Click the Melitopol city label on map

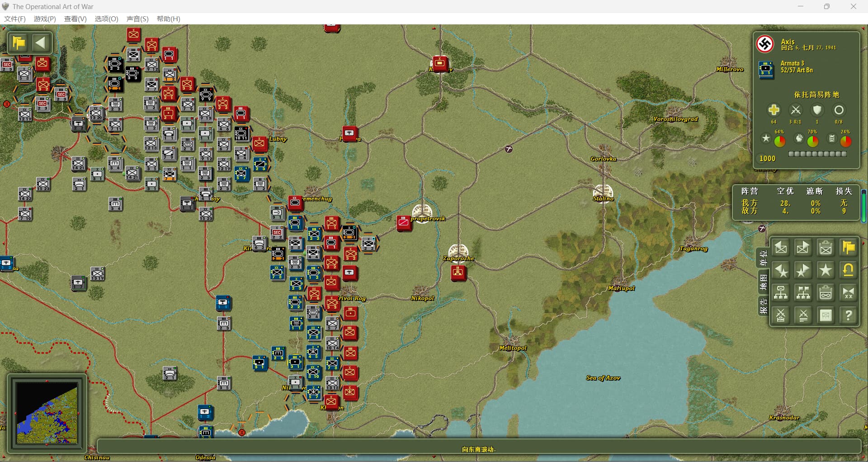click(x=513, y=348)
